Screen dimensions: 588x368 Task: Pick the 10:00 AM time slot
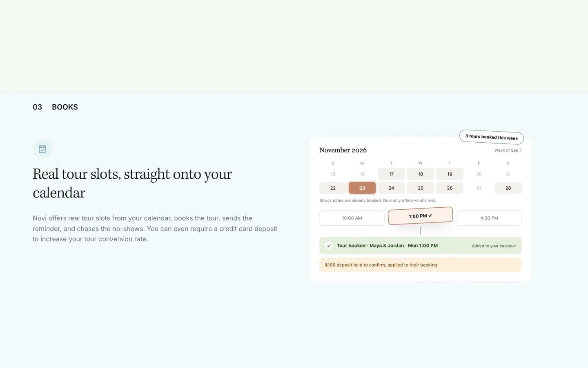pos(352,218)
